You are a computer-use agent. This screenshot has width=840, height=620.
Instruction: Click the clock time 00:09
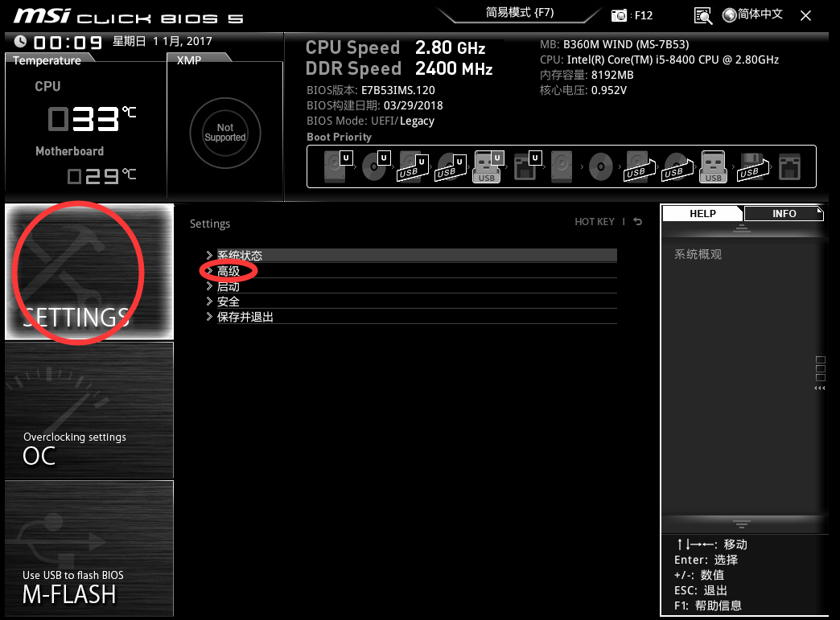coord(68,43)
